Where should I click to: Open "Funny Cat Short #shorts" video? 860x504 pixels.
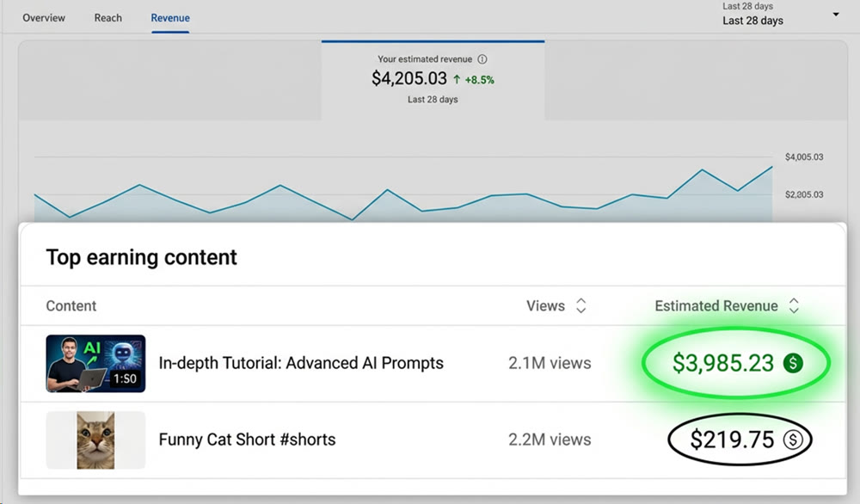pos(246,439)
